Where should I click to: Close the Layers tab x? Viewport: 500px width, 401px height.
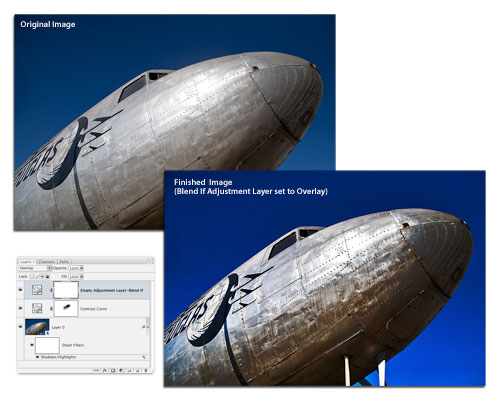click(34, 262)
